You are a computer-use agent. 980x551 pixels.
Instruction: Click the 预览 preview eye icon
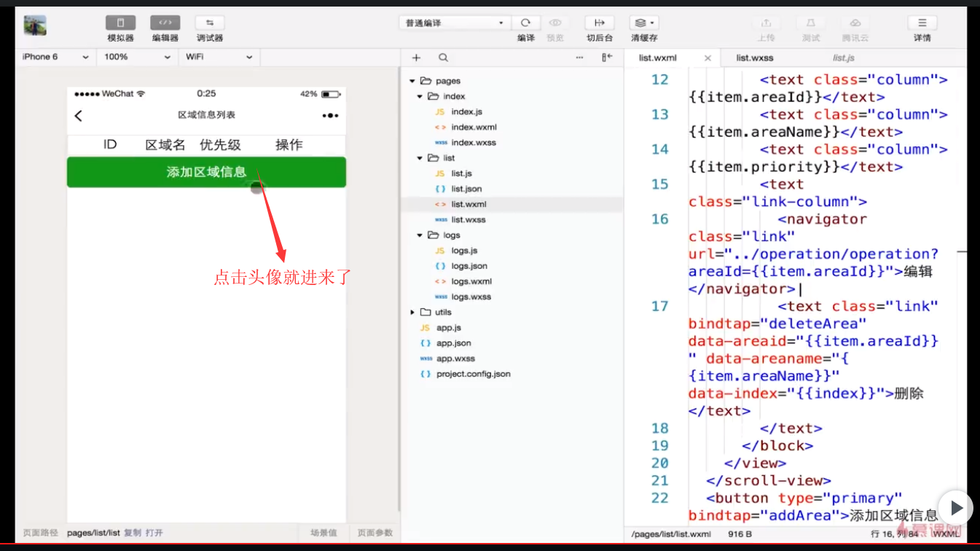pyautogui.click(x=555, y=23)
